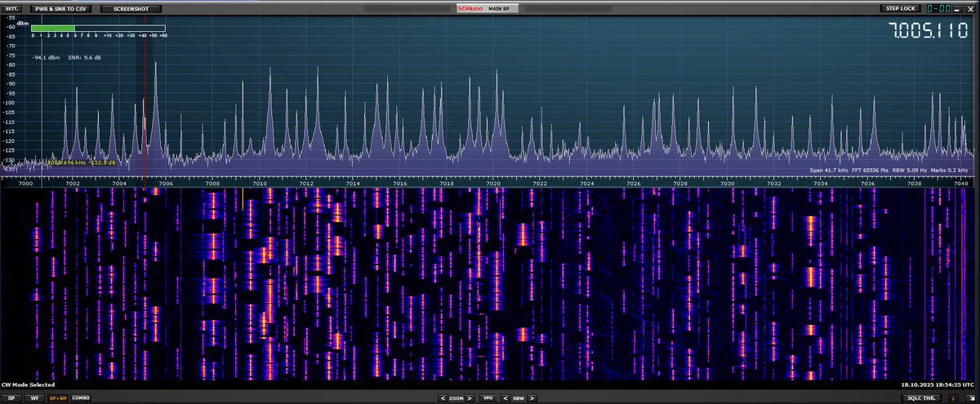Click the 7034 frequency scale label

click(821, 184)
